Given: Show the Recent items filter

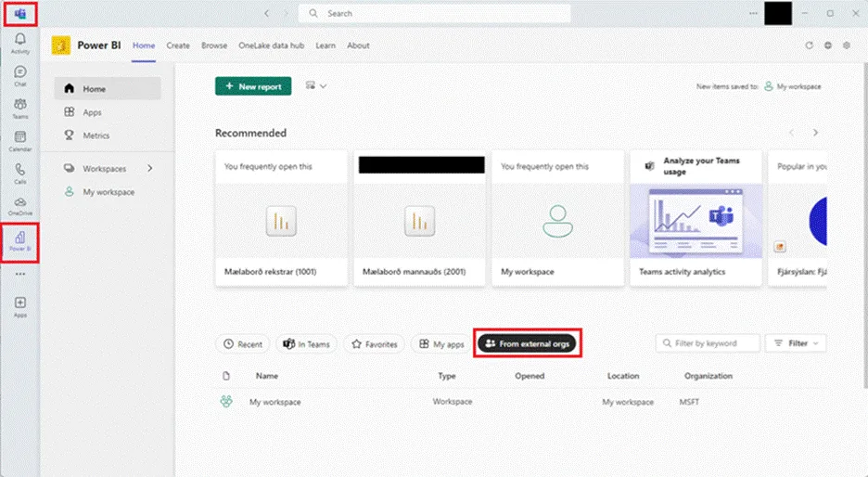Looking at the screenshot, I should pos(242,344).
